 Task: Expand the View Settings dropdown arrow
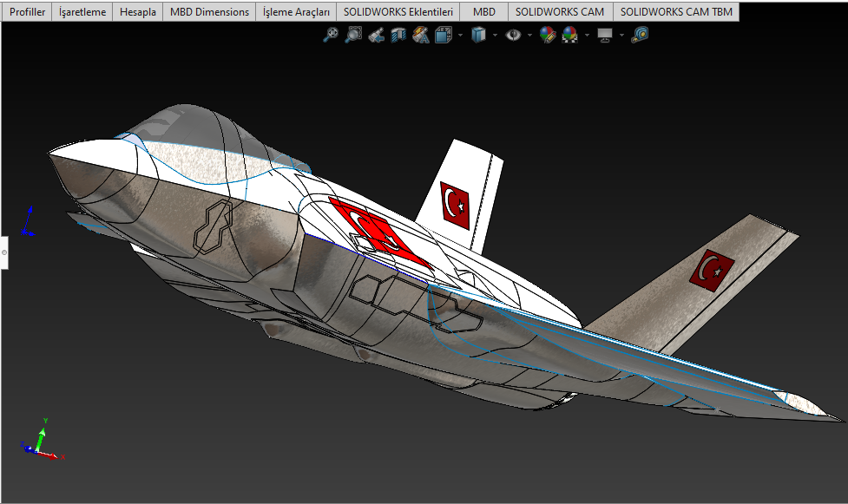point(621,36)
